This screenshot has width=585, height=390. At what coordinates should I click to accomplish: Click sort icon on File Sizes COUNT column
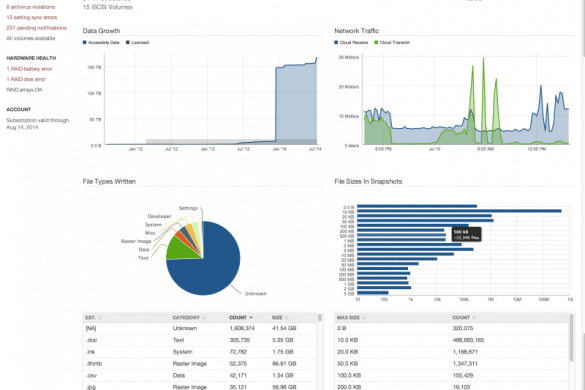click(474, 318)
